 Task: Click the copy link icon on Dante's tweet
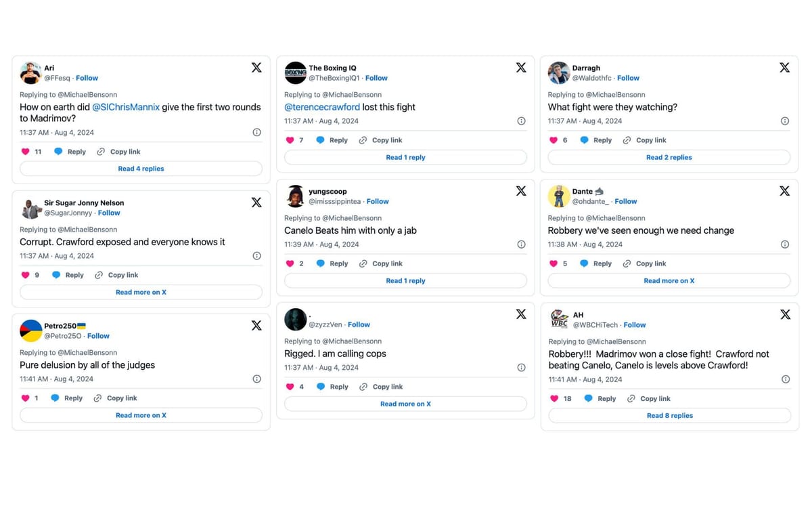(627, 263)
